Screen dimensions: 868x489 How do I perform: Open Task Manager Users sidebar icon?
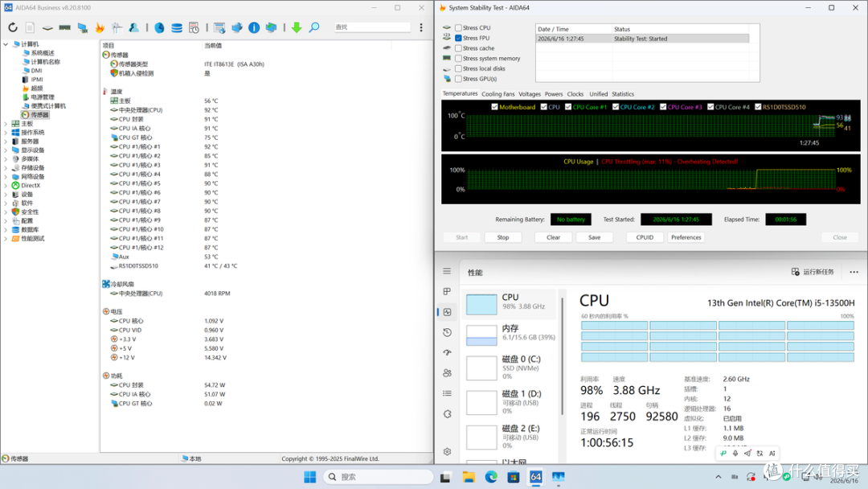448,372
